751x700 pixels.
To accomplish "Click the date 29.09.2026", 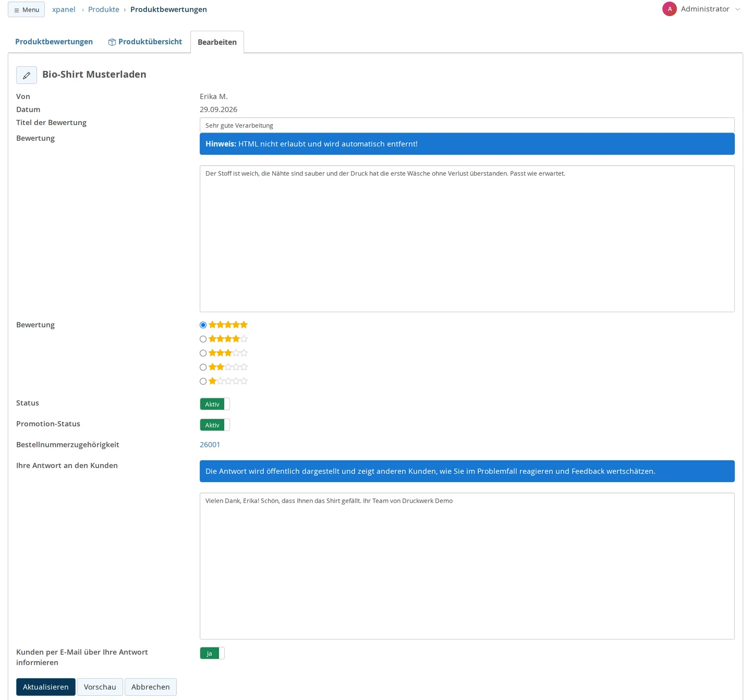I will pos(219,109).
